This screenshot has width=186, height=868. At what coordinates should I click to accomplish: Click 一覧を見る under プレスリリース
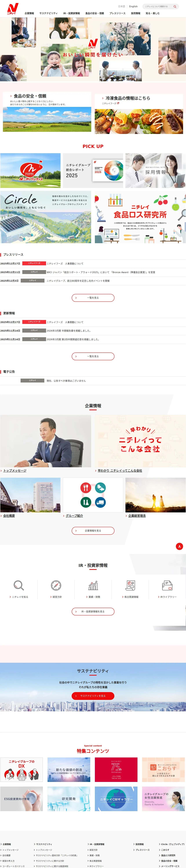(x=93, y=298)
